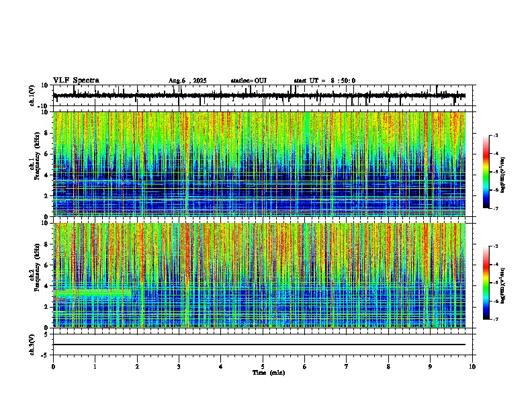Click the "ch.1 Frequency (kHz)" axis label
This screenshot has height=411, width=532.
(35, 156)
